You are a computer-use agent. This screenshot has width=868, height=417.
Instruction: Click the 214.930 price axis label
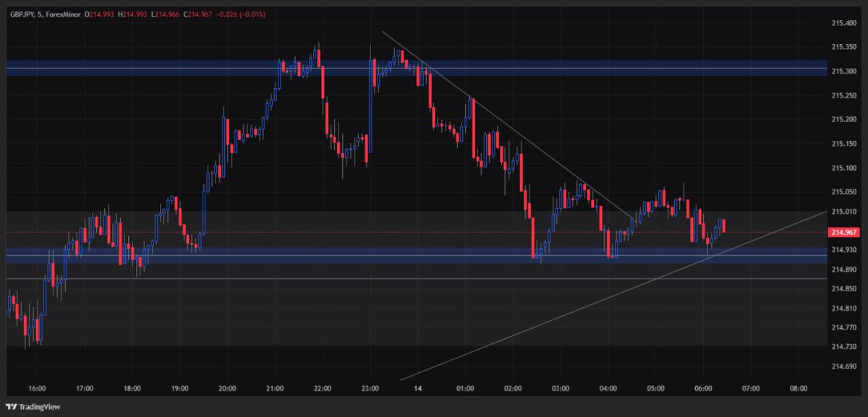pos(845,249)
